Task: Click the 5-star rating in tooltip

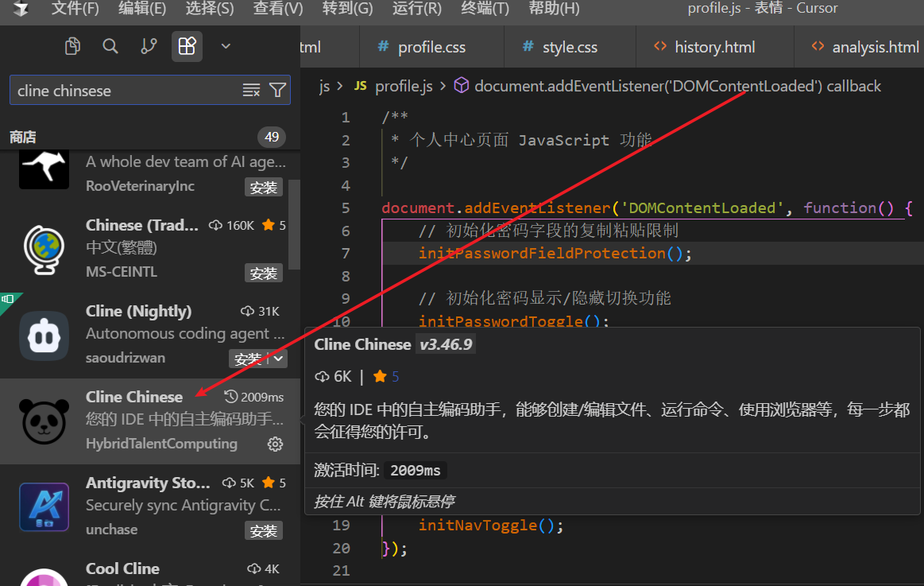Action: pos(387,377)
